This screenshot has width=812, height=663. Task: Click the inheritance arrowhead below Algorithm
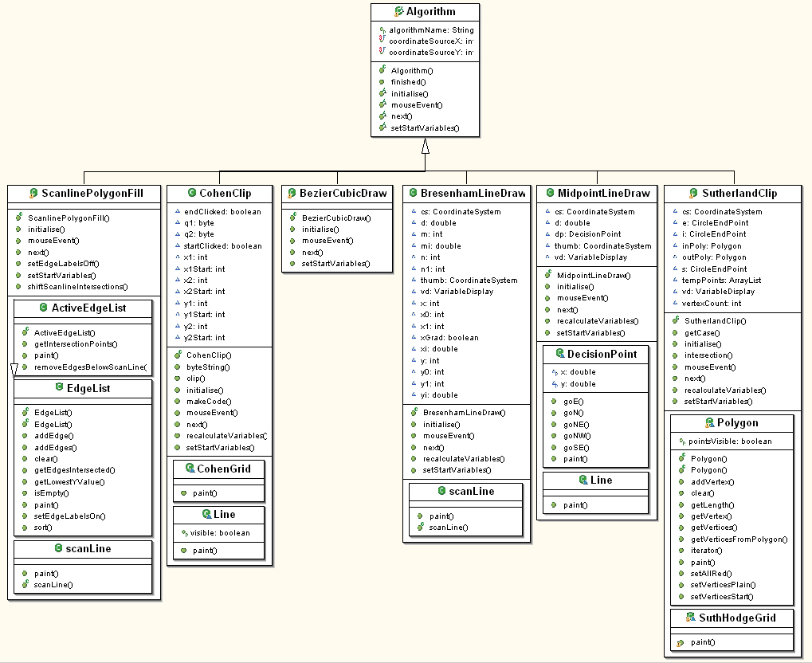coord(426,146)
